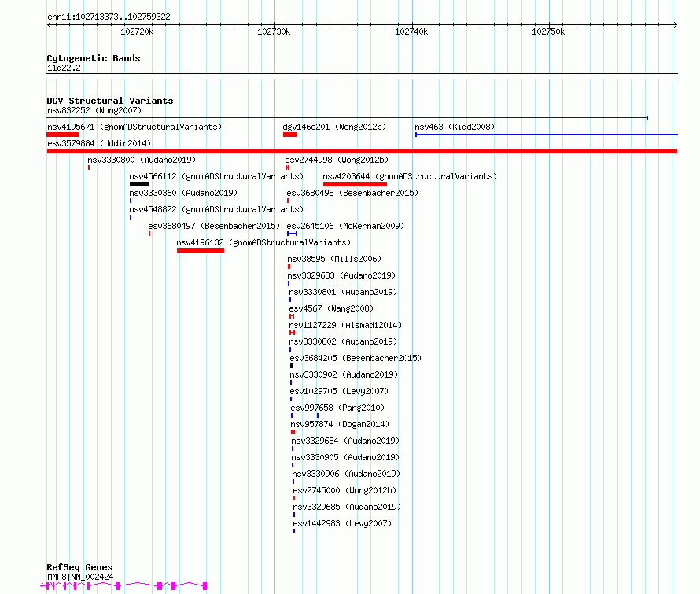
Task: Click the ruler's left arrow end
Action: tap(50, 24)
